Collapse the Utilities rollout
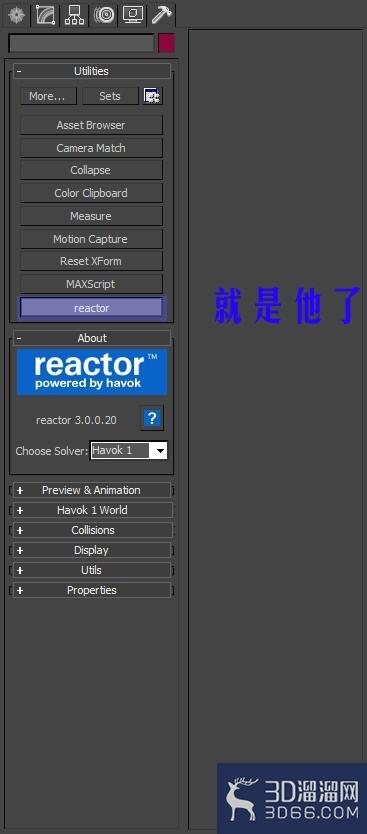Viewport: 367px width, 834px height. [91, 71]
